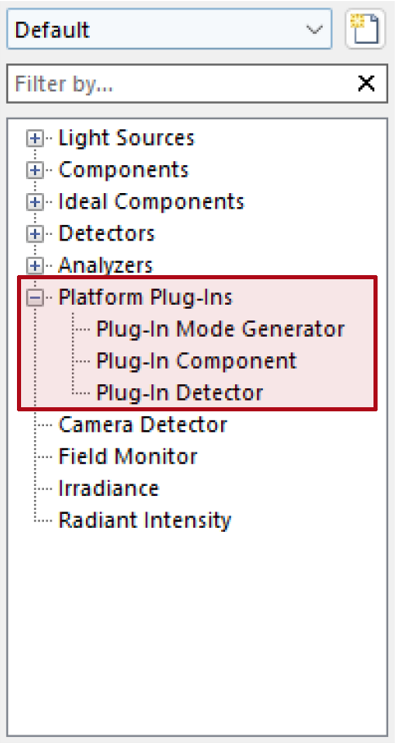Choose Radiant Intensity in the tree
Image resolution: width=395 pixels, height=743 pixels.
144,520
